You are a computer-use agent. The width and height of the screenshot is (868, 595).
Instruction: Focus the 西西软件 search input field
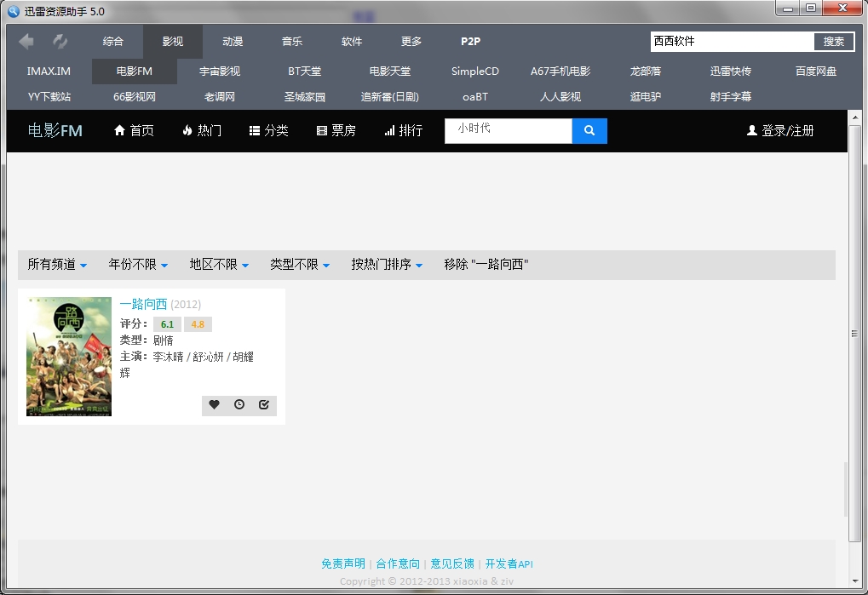tap(733, 42)
